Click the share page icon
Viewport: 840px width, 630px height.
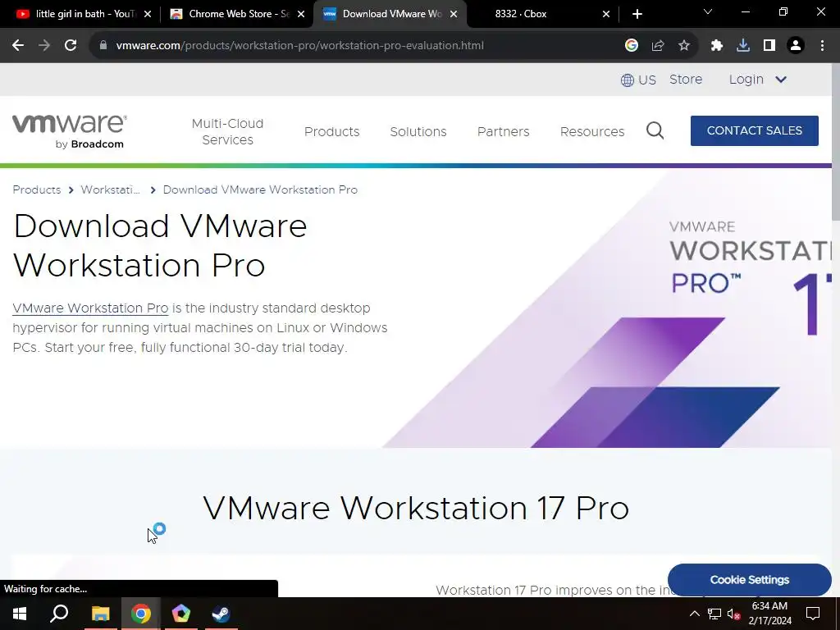658,46
